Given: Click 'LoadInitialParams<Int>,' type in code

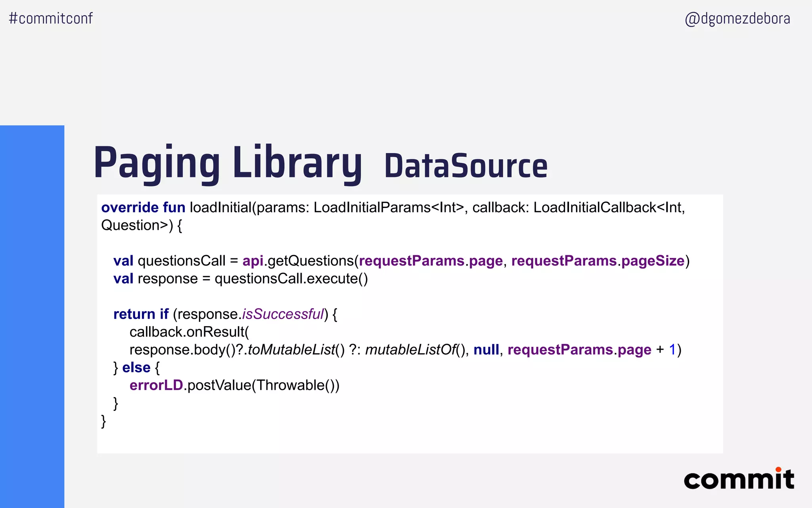Looking at the screenshot, I should coord(391,208).
